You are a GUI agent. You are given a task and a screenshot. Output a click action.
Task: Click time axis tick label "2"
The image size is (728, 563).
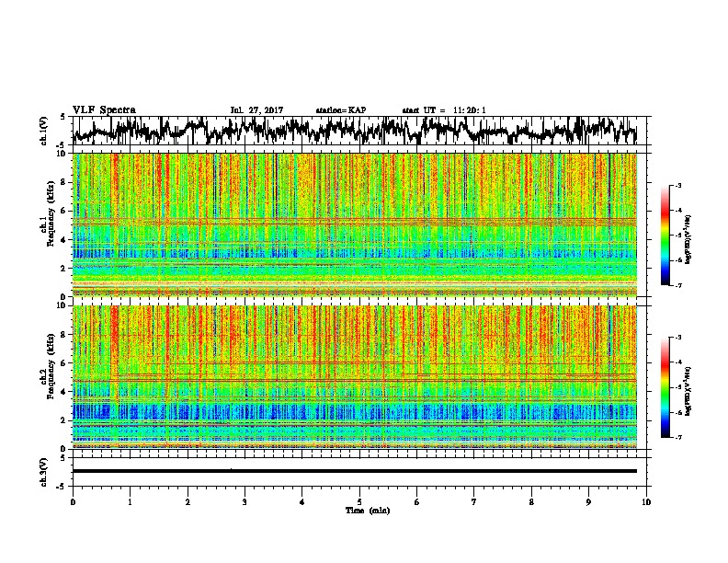coord(188,502)
